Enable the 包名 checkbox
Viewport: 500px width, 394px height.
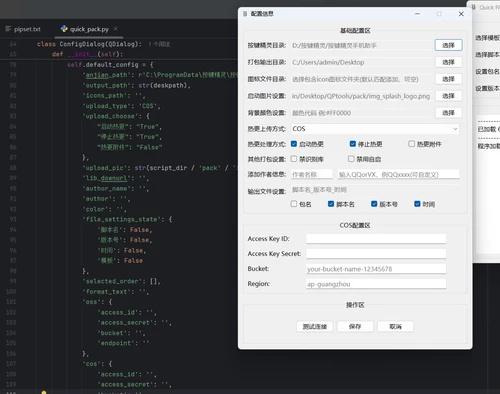point(294,204)
